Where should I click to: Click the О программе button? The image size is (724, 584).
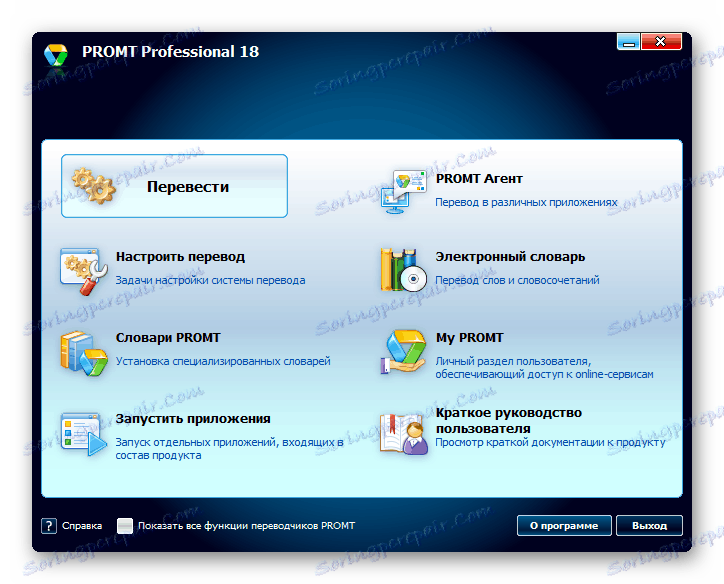564,525
